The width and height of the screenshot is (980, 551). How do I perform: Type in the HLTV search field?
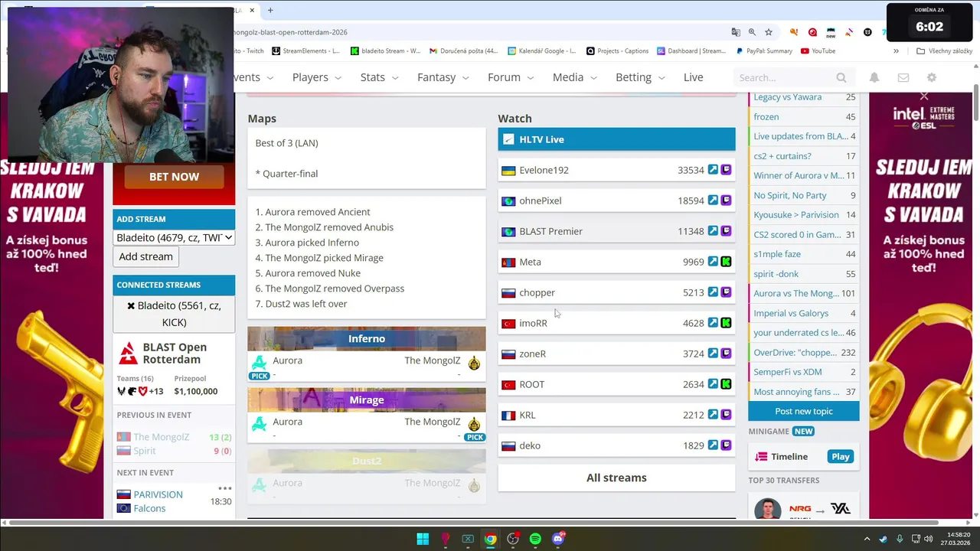785,77
